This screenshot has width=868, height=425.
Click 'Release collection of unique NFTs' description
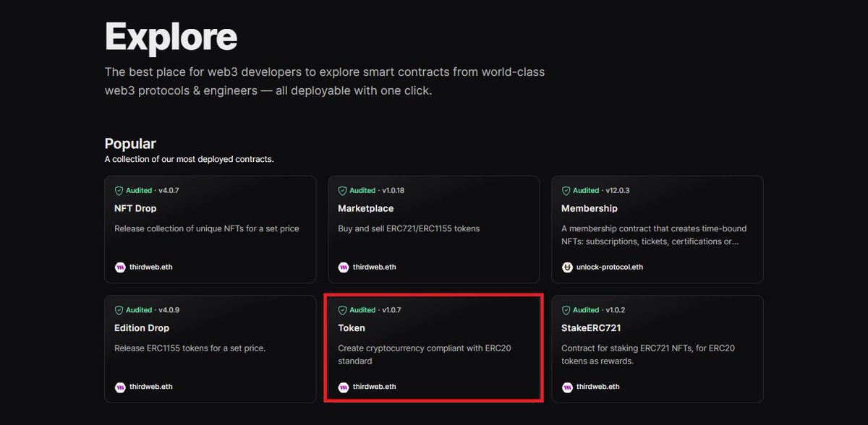click(x=207, y=228)
